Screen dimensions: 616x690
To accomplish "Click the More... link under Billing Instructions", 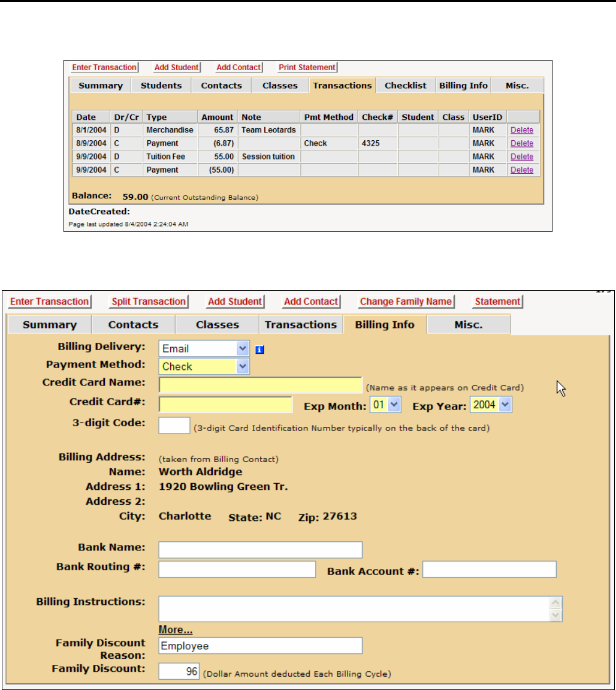I will 176,629.
